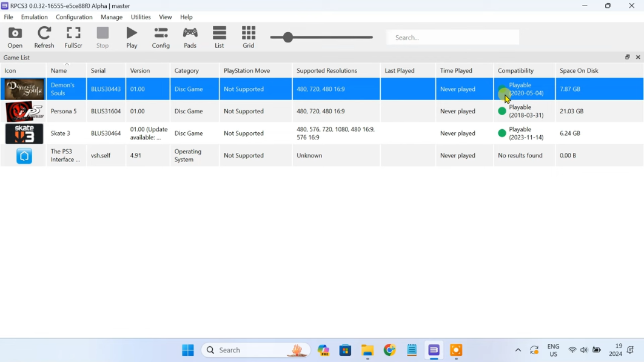The width and height of the screenshot is (644, 362).
Task: Close the Game List panel
Action: pyautogui.click(x=638, y=57)
